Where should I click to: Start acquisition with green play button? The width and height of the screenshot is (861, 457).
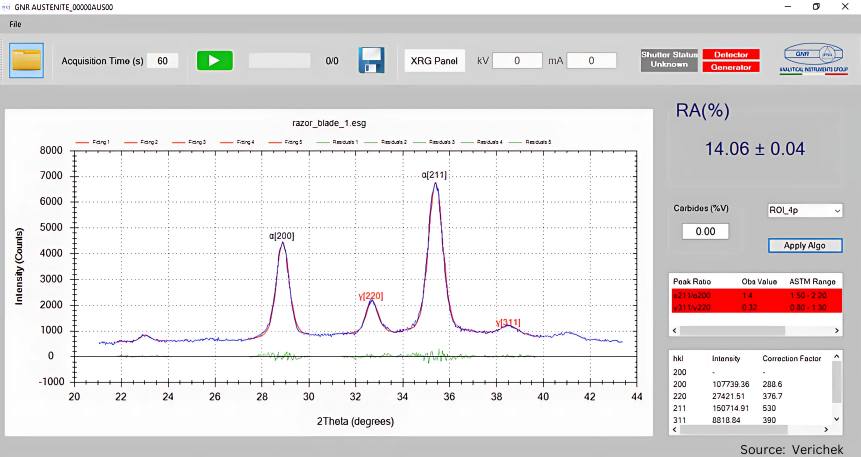point(214,60)
